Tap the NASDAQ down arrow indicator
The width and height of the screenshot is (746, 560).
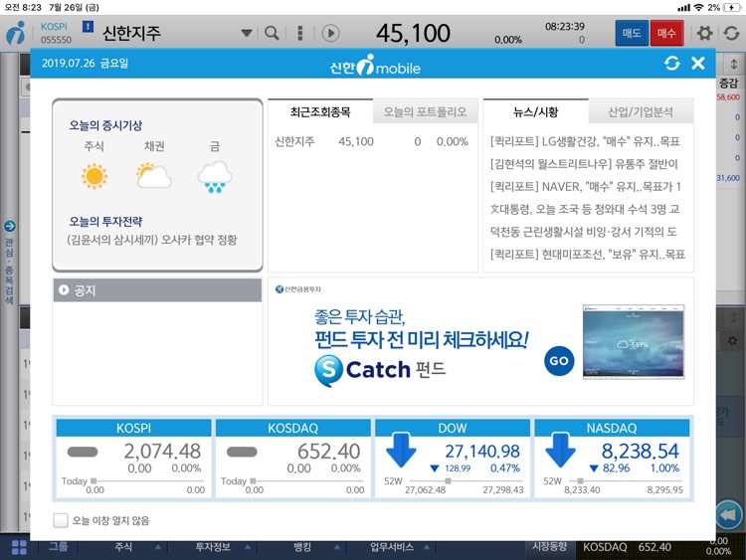560,450
